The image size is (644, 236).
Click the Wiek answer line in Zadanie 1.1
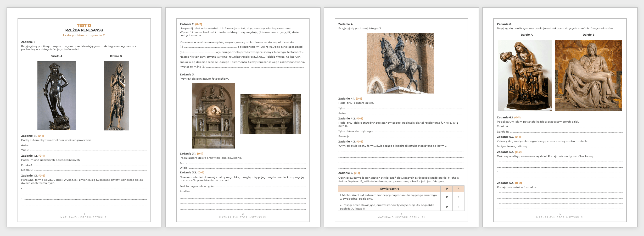click(88, 150)
